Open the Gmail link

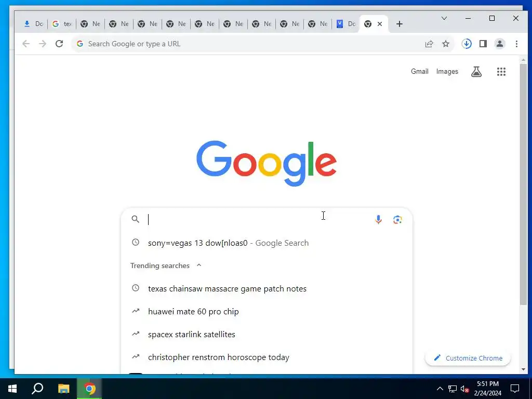point(420,71)
